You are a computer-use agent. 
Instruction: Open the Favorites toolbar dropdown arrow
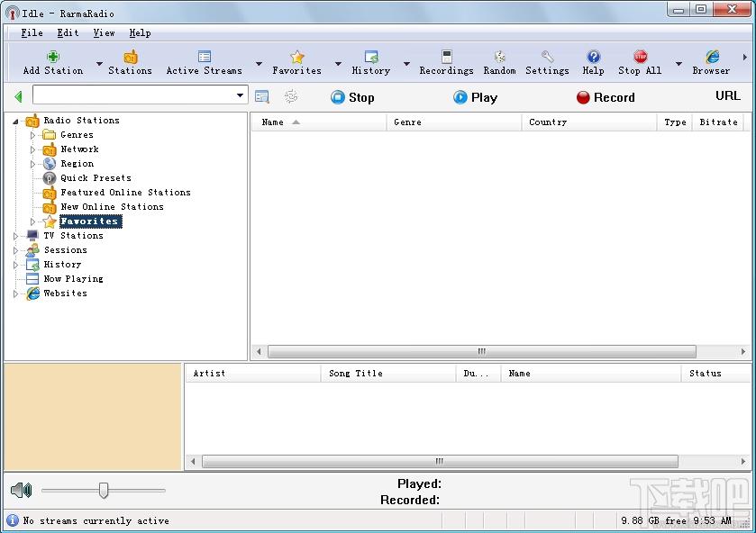coord(338,64)
